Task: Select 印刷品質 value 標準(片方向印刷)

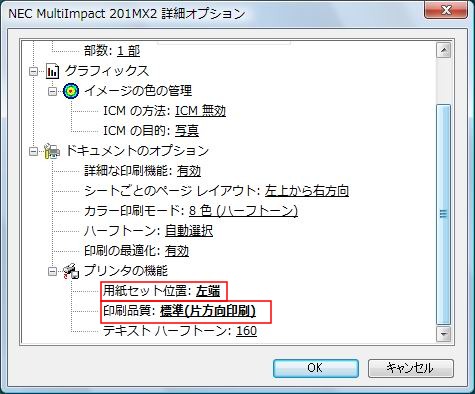Action: click(208, 311)
